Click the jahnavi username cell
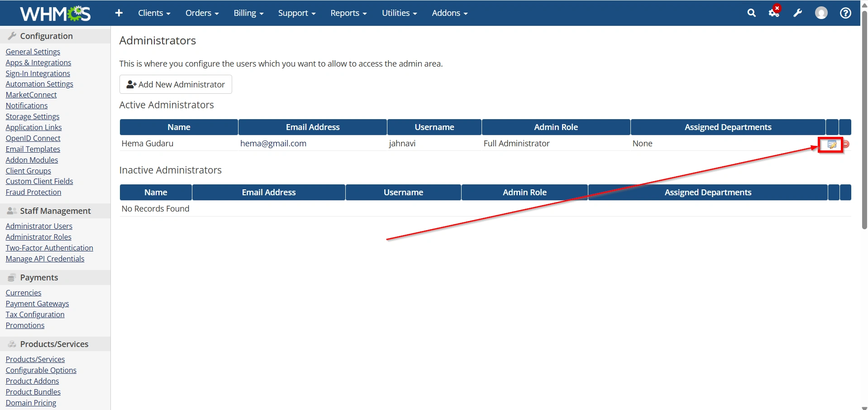Image resolution: width=868 pixels, height=410 pixels. pos(402,144)
